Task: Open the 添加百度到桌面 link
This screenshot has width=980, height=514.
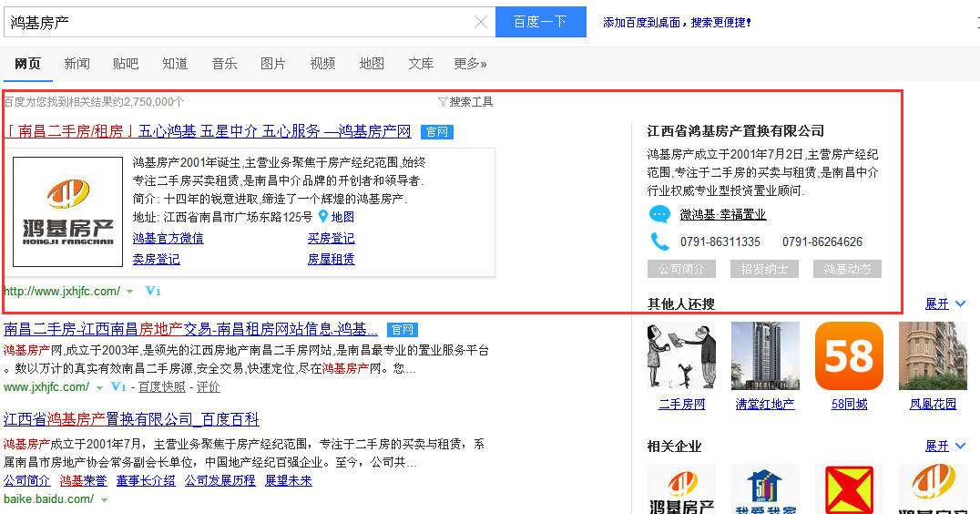Action: [x=677, y=23]
